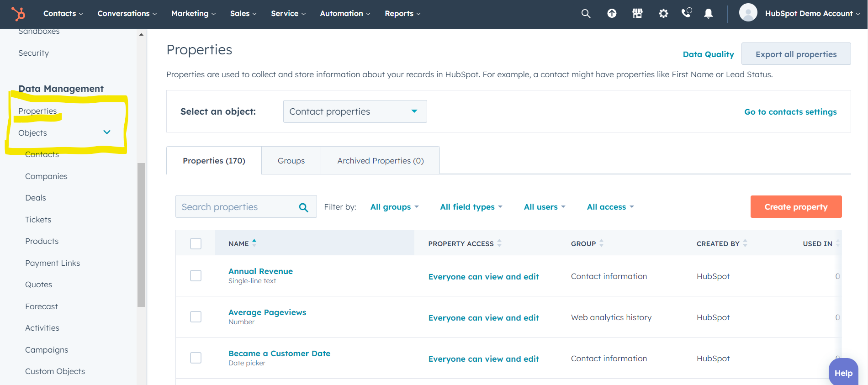Sort by Name column arrow
The height and width of the screenshot is (385, 868).
click(254, 243)
